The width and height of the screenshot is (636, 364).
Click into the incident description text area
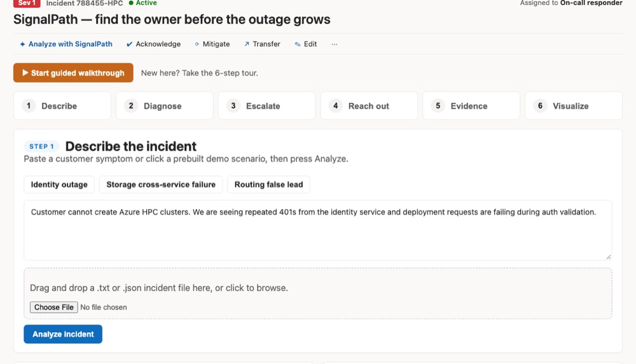coord(317,230)
